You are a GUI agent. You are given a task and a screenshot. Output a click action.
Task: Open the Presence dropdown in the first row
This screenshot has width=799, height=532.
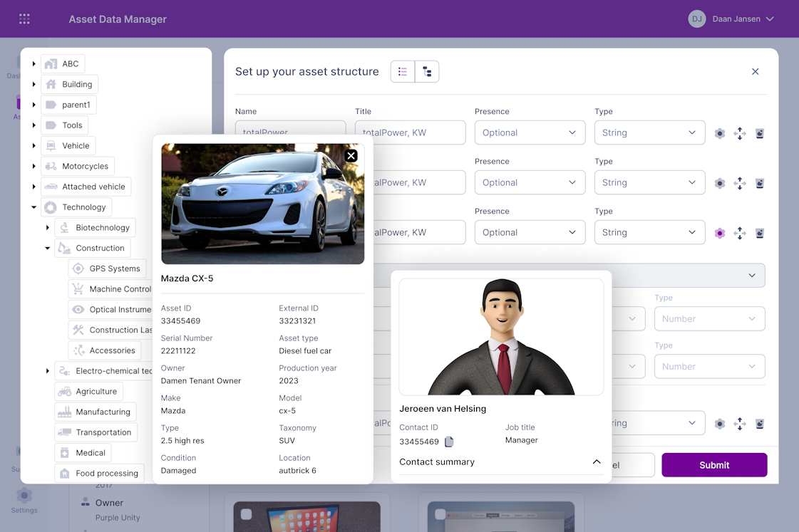530,132
